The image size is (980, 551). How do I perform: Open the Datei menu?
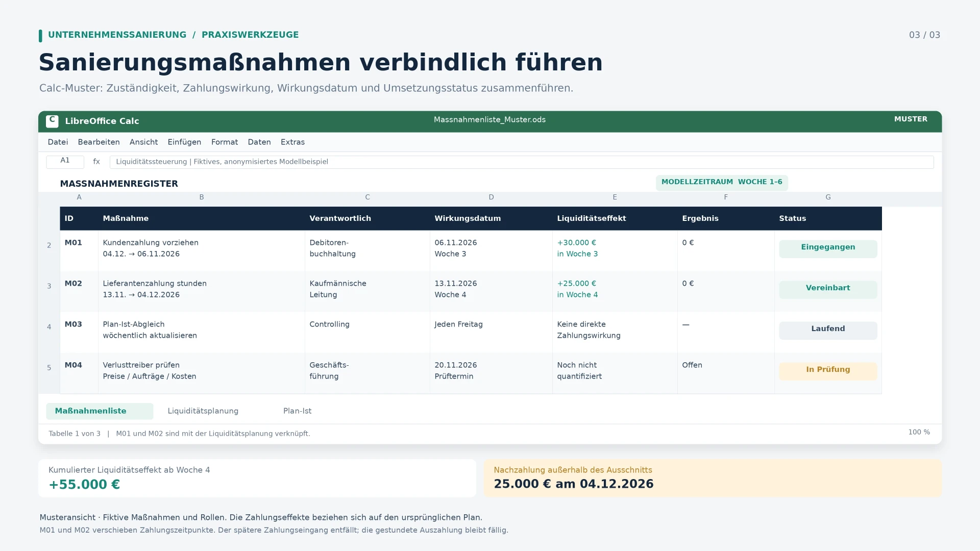[58, 142]
